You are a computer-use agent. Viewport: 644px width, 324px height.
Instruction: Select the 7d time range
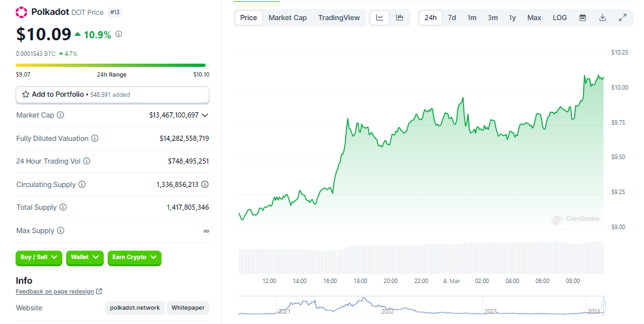452,18
